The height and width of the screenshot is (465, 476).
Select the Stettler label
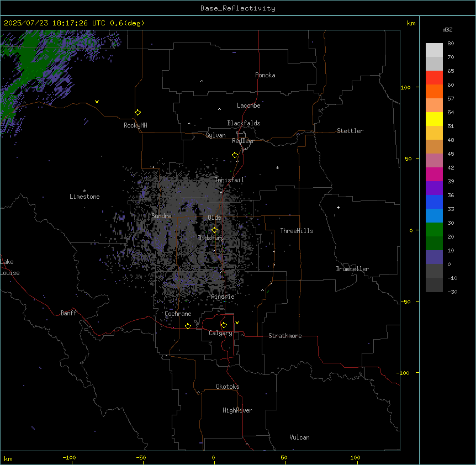tap(350, 131)
